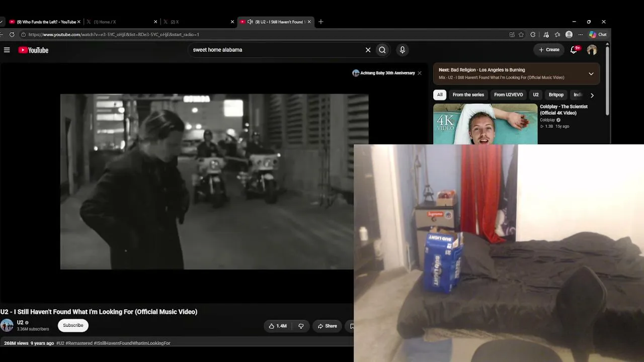Select the From U2VEVO chip

pos(508,95)
